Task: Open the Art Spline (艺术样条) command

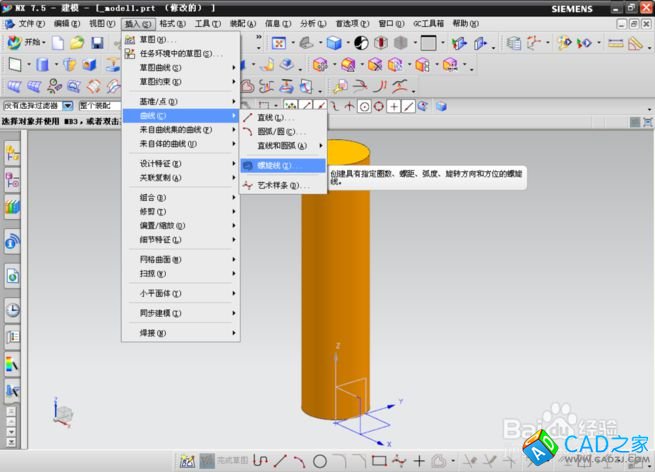Action: (x=279, y=185)
